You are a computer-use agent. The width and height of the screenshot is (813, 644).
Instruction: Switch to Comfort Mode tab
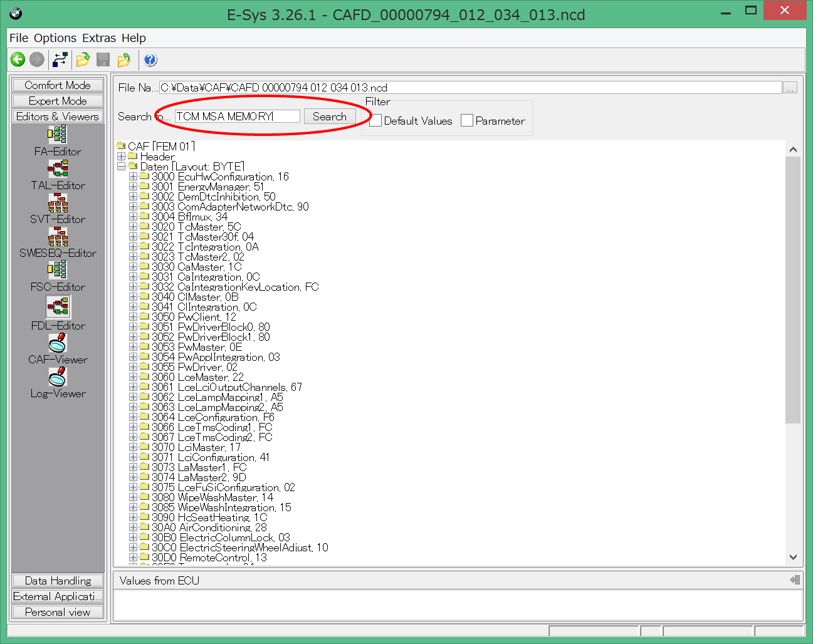click(x=58, y=85)
